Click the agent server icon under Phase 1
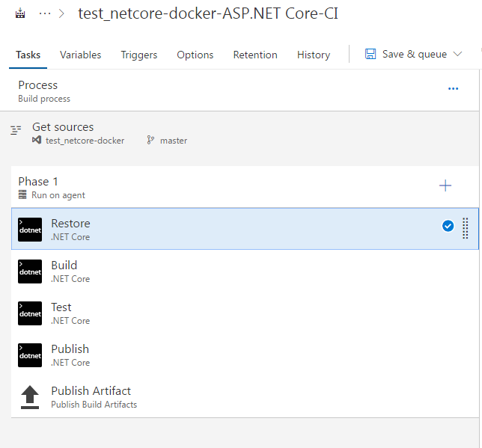 pyautogui.click(x=22, y=194)
